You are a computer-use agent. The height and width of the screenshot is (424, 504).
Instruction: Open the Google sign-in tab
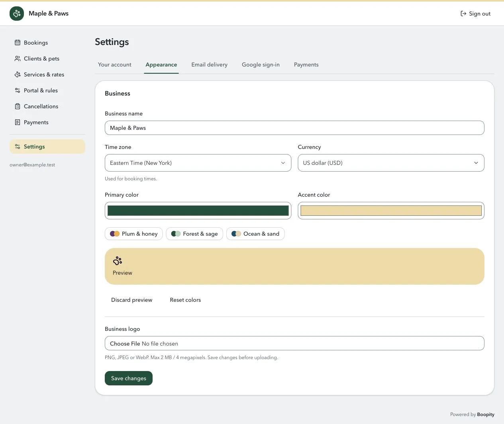[261, 64]
